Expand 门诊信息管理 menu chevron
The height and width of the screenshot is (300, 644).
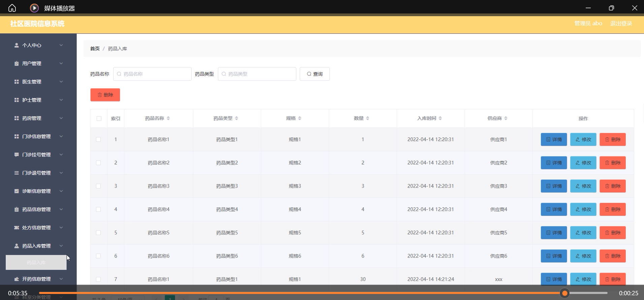[61, 136]
